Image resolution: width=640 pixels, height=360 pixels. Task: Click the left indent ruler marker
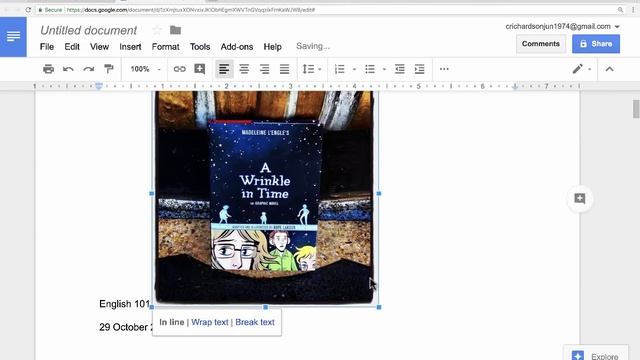[99, 86]
